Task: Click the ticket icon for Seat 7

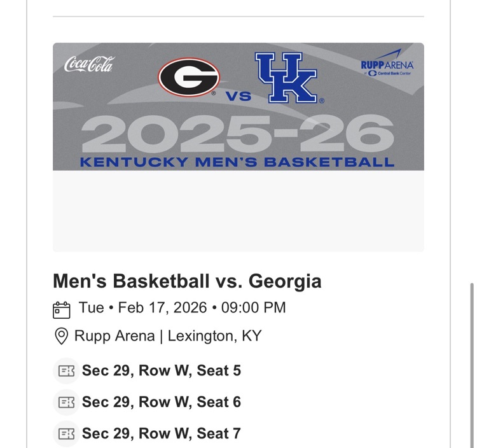Action: [x=66, y=433]
